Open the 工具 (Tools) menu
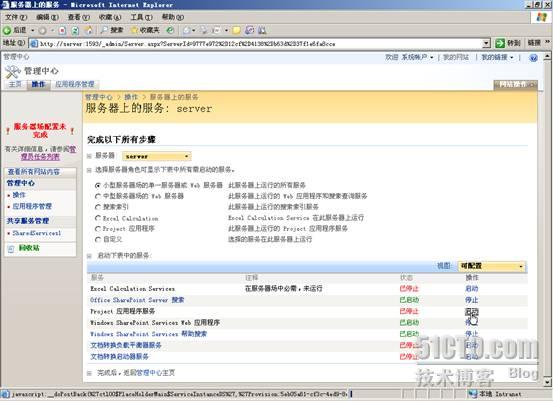This screenshot has height=401, width=553. click(141, 17)
